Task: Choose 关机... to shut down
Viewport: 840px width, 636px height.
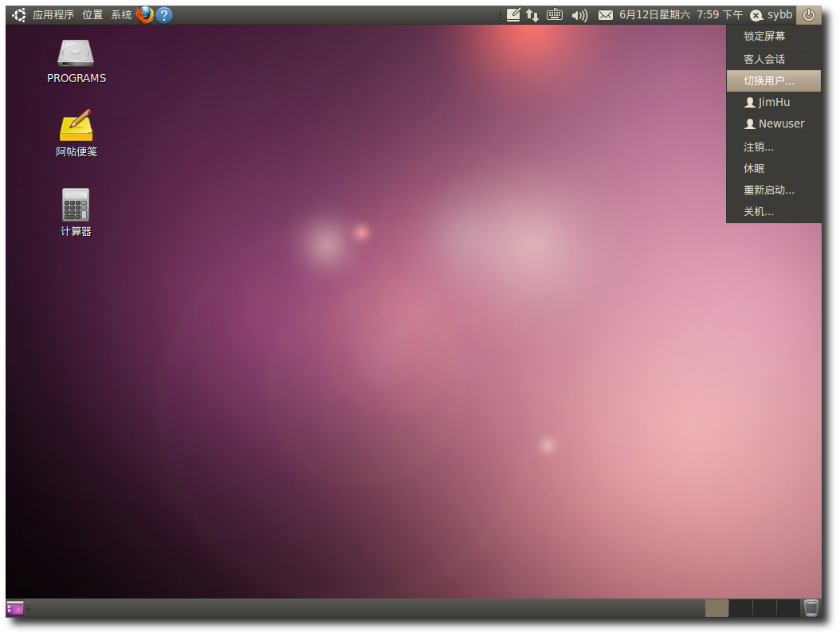Action: click(774, 212)
